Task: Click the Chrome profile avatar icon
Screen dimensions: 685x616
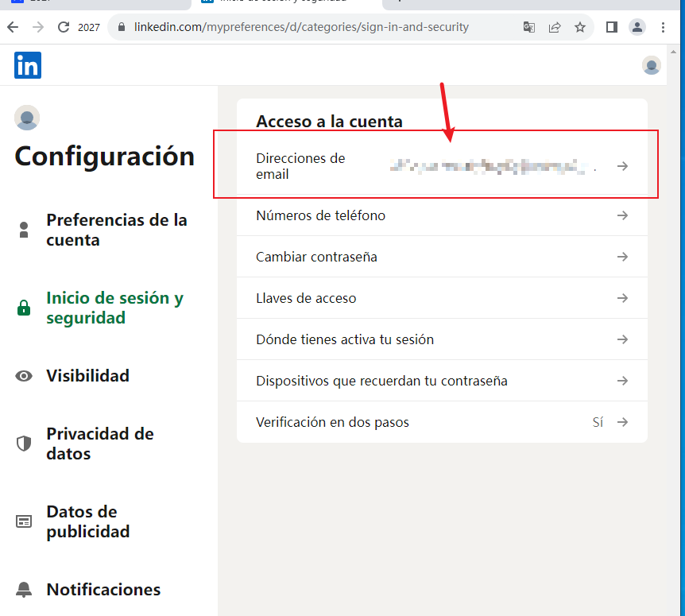Action: coord(637,27)
